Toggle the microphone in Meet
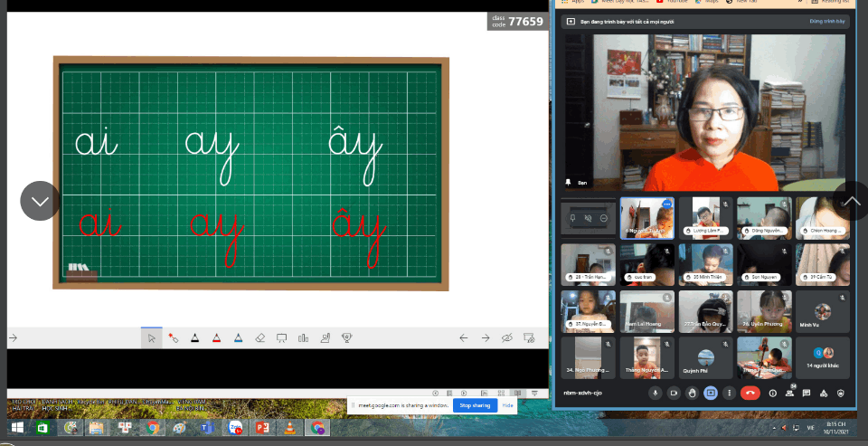Screen dimensions: 868x446 pos(655,394)
